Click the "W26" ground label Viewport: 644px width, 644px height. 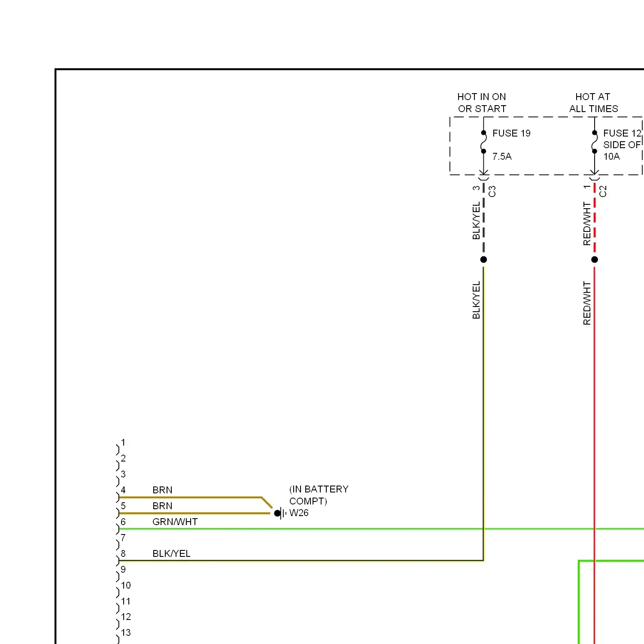(299, 513)
